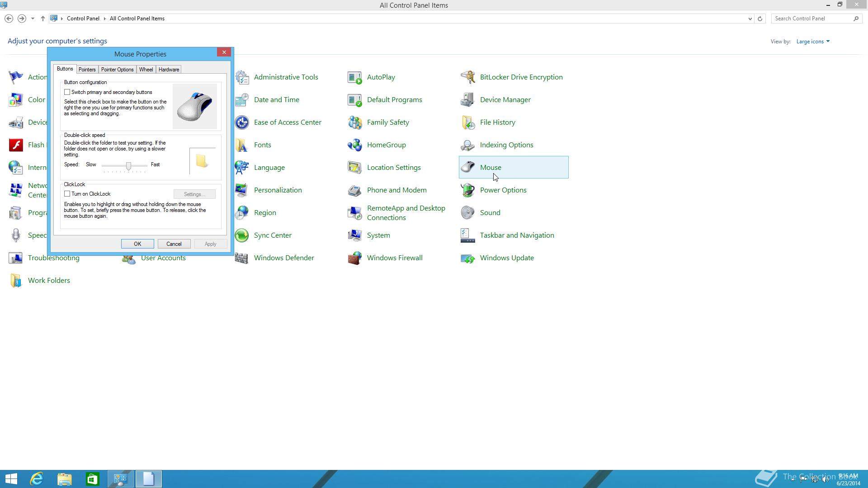Screen dimensions: 868x488
Task: Click the taskbar date and time
Action: [848, 479]
